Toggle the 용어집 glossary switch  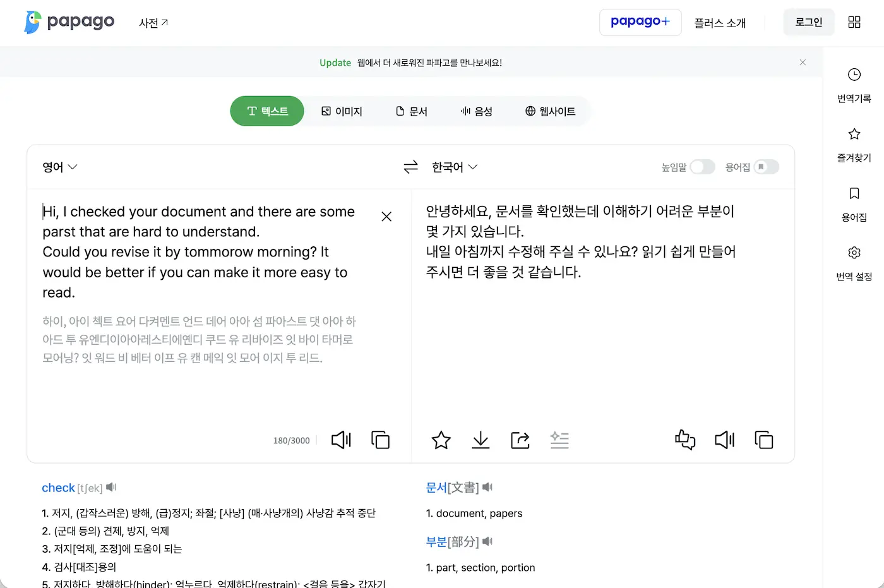coord(766,167)
